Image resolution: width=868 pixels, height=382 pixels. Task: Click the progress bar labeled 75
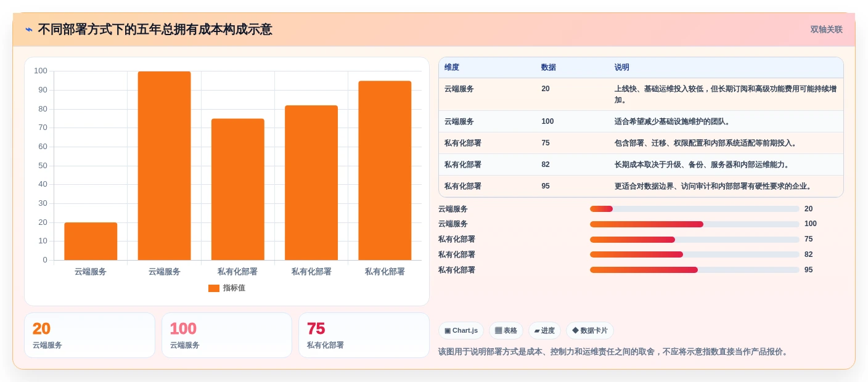tap(695, 240)
